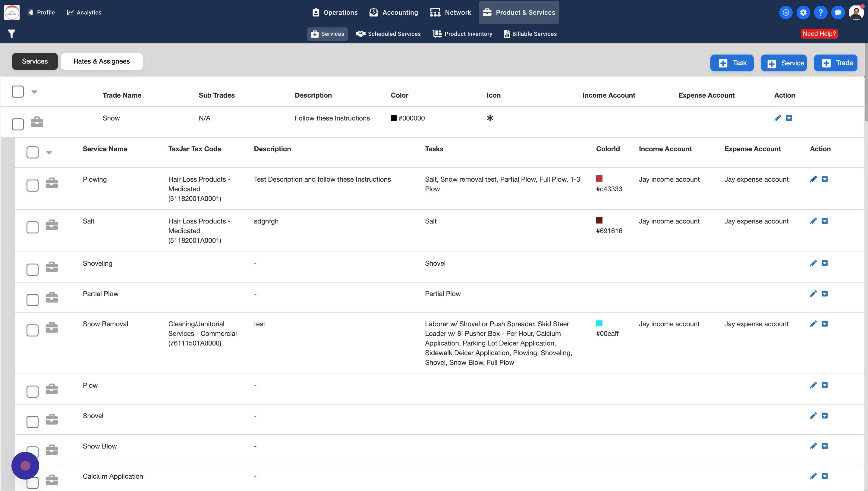Check the Plowing service checkbox
The image size is (868, 491).
[32, 185]
